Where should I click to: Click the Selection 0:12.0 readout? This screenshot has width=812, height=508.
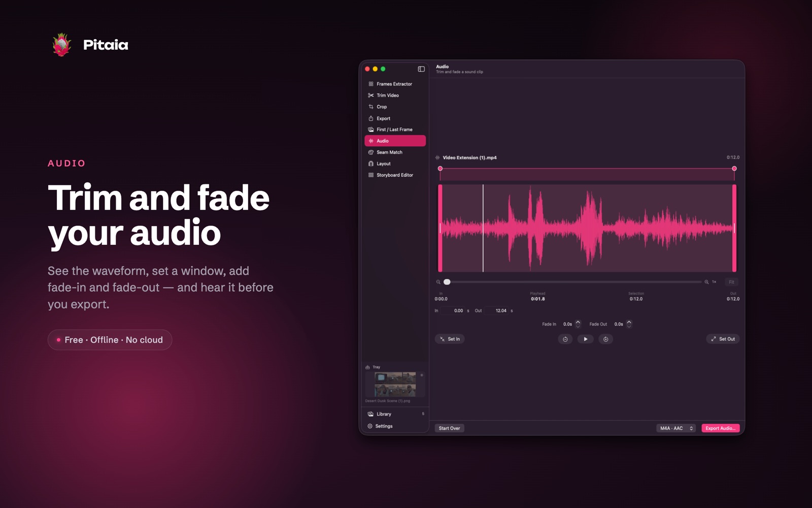(636, 297)
